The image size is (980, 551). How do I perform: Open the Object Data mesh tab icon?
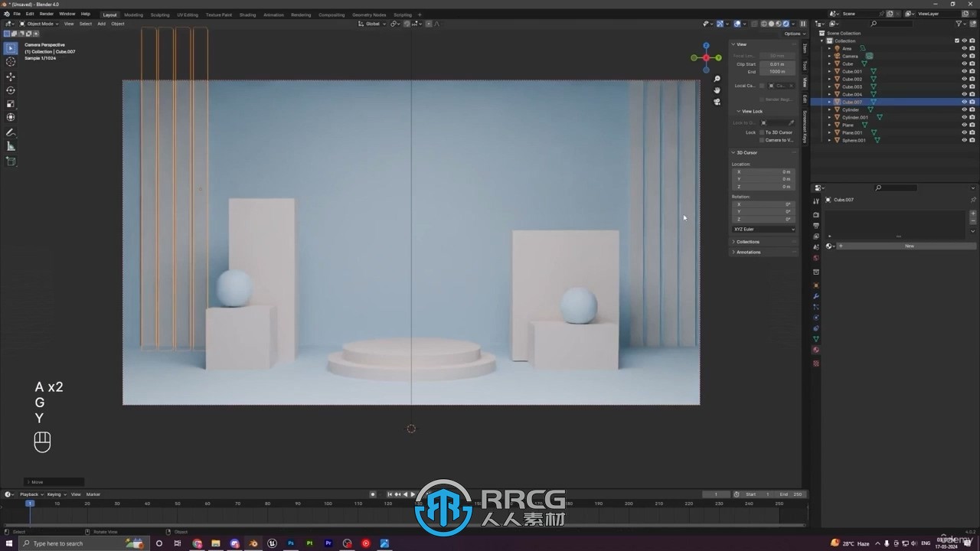(816, 339)
